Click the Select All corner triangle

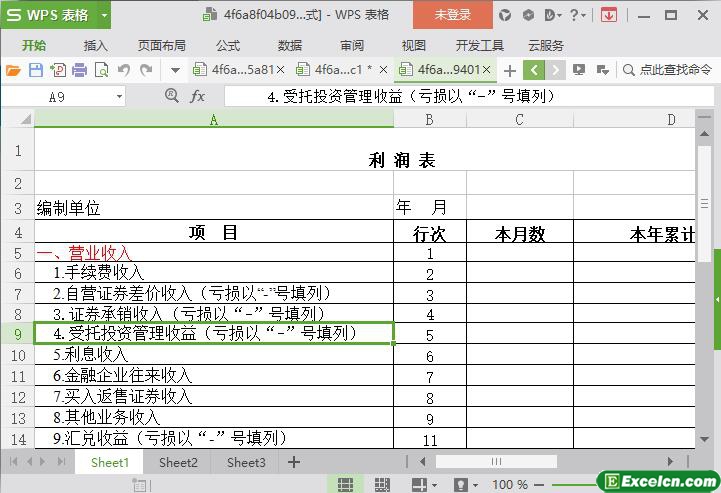click(25, 119)
